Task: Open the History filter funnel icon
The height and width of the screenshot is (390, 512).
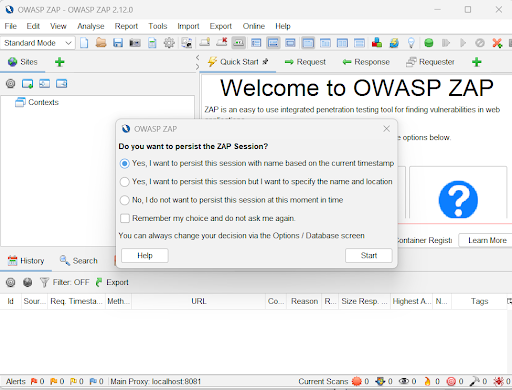Action: [x=44, y=283]
